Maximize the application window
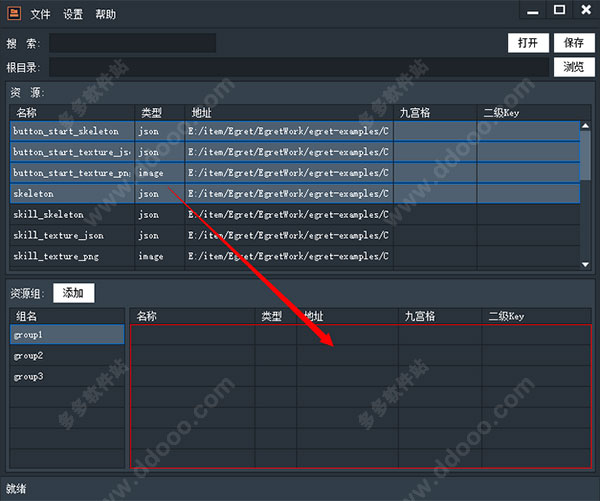 click(559, 10)
